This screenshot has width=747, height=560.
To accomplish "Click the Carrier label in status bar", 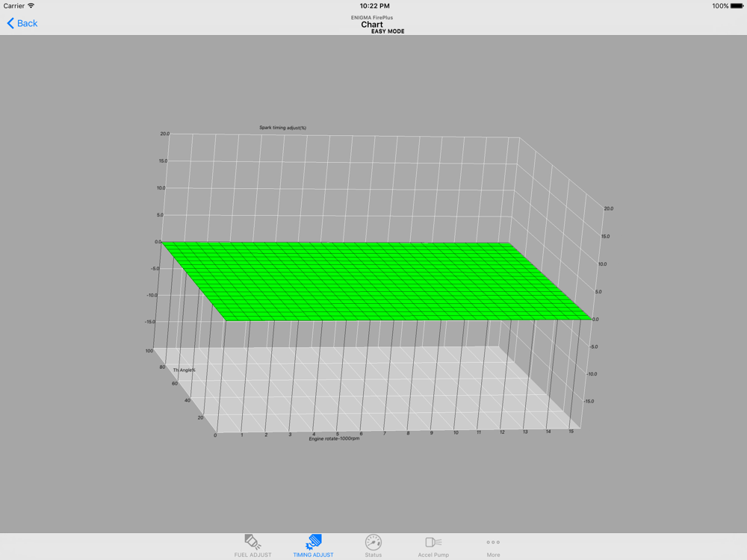I will pos(13,6).
